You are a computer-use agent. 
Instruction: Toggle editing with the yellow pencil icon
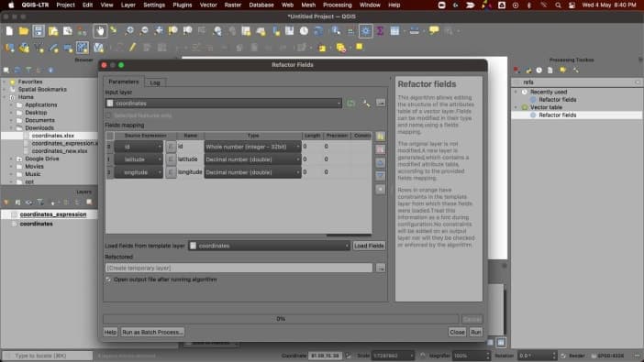click(132, 48)
